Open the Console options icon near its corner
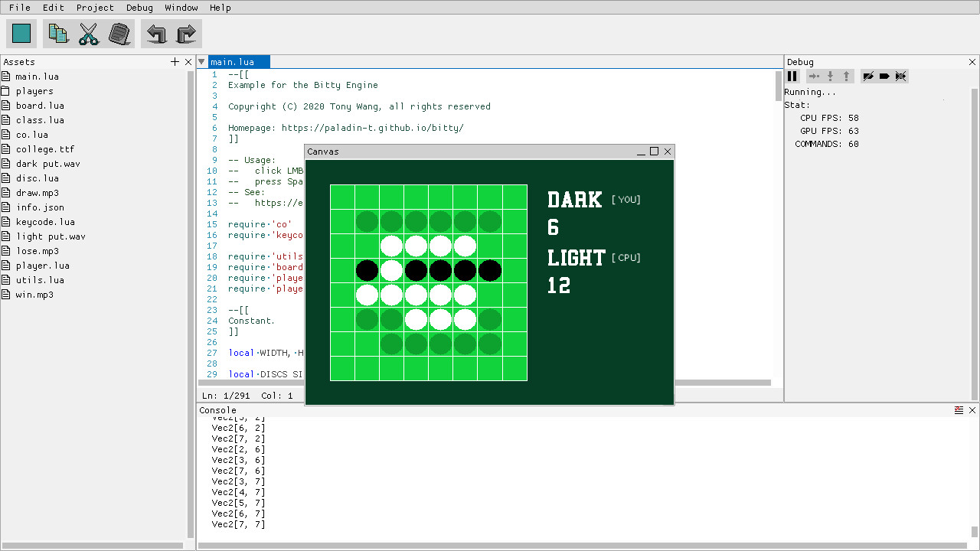The image size is (980, 551). (959, 409)
